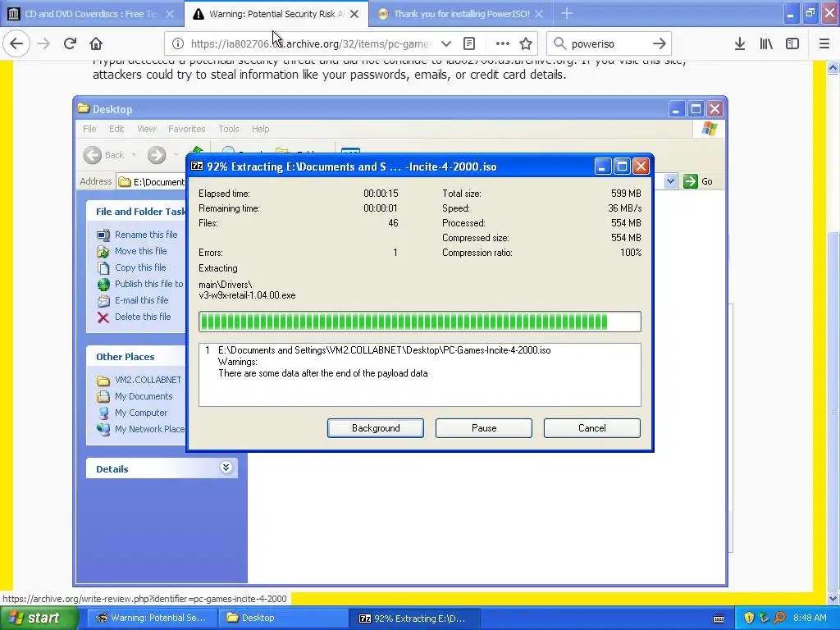Toggle the browser sidebar icon
840x630 pixels.
point(792,43)
